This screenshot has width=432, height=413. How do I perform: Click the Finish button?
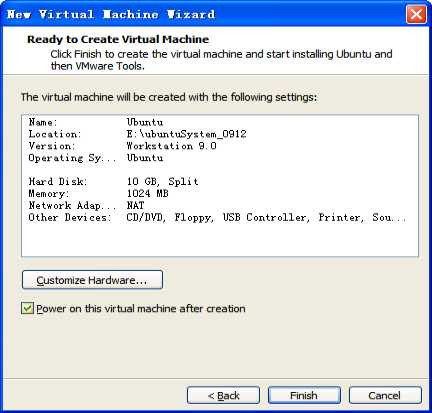click(304, 395)
